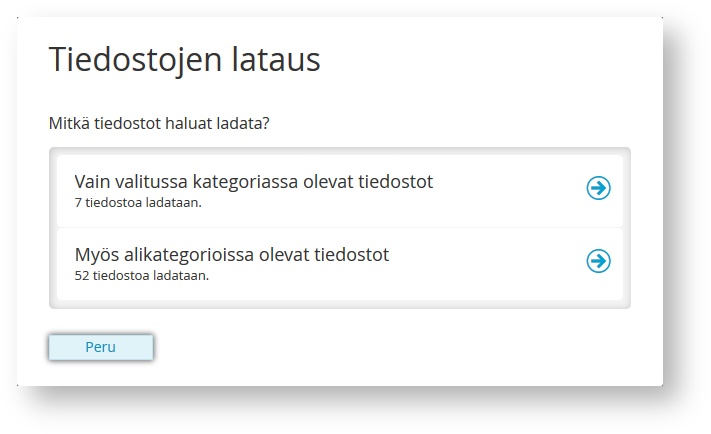This screenshot has width=711, height=434.
Task: Choose "Myös alikategorioissa olevat tiedostot" option
Action: point(340,264)
